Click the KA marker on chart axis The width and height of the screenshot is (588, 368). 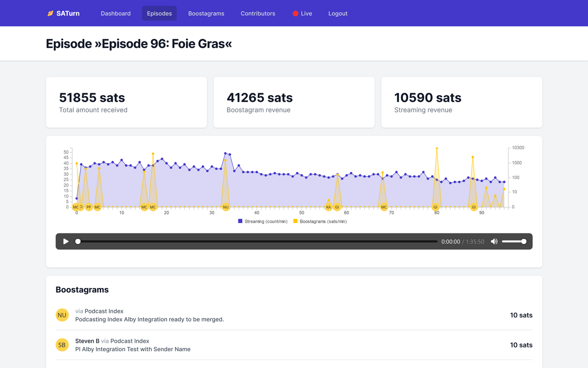click(328, 207)
